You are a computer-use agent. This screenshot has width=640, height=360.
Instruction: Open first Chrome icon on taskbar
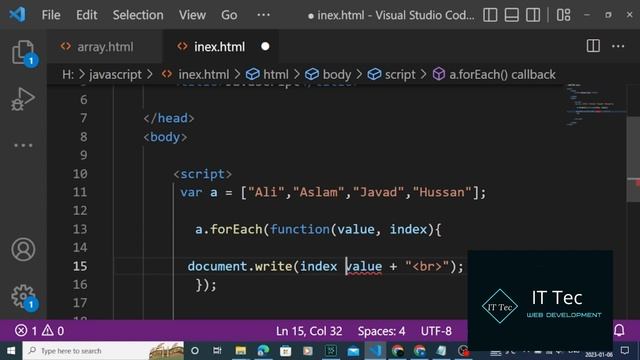pyautogui.click(x=398, y=351)
